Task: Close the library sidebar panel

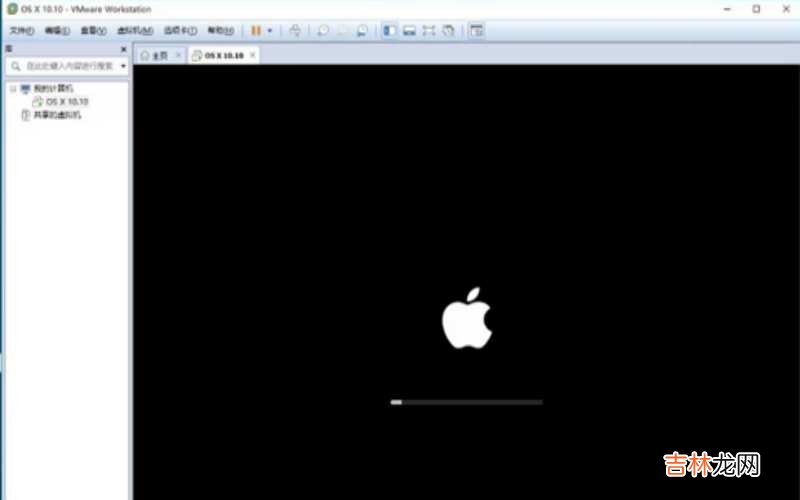Action: click(124, 49)
